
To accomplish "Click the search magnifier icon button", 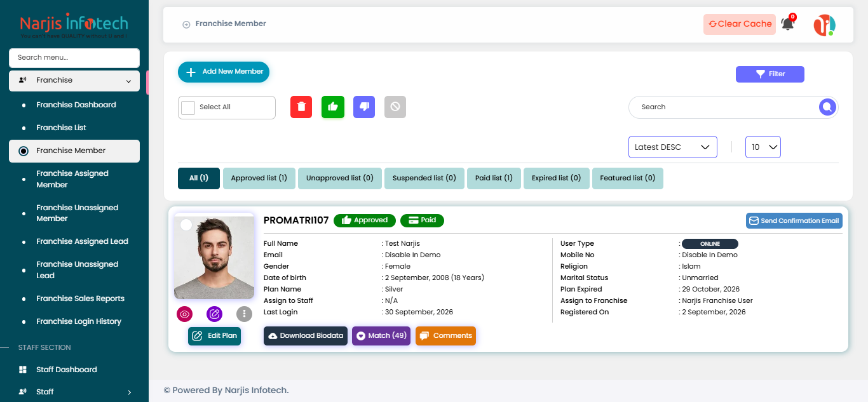I will (827, 107).
